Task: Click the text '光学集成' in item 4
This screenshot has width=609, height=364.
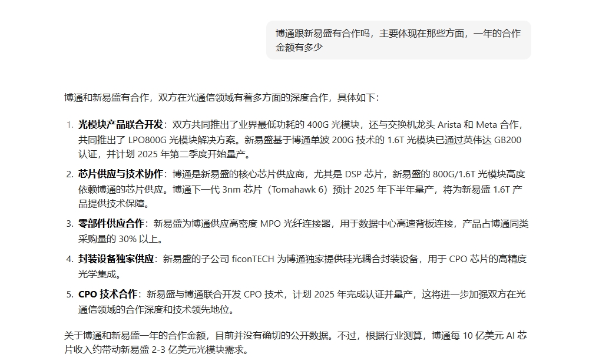Action: [x=97, y=274]
